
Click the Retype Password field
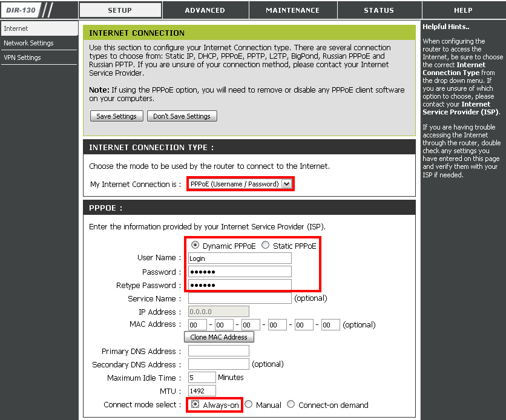point(240,285)
